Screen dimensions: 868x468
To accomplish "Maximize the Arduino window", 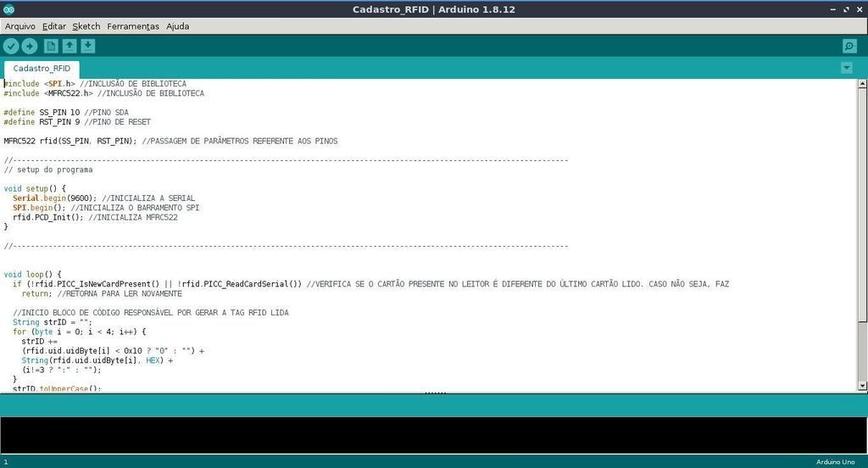I will click(x=847, y=9).
